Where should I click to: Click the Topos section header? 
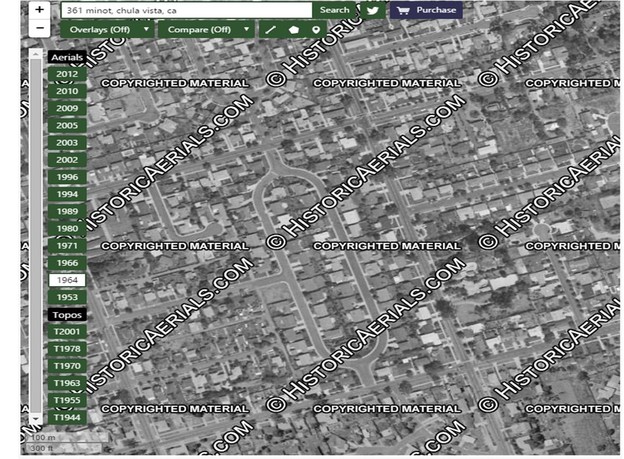tap(67, 315)
